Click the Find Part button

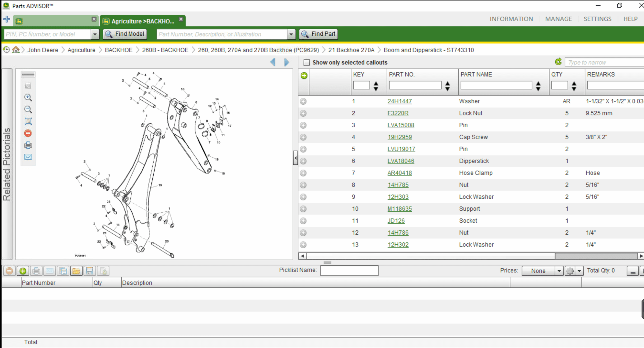[318, 34]
